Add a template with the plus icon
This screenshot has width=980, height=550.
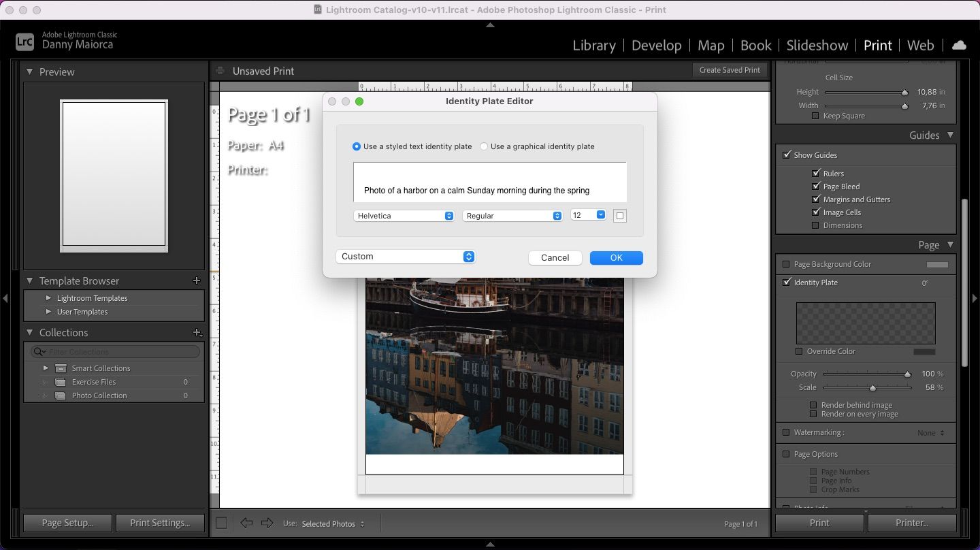(197, 280)
